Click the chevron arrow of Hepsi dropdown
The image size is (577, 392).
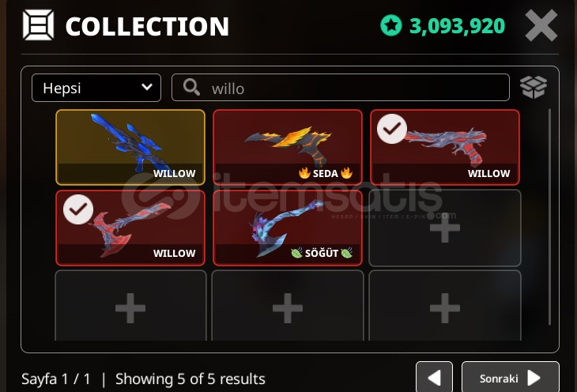pyautogui.click(x=147, y=87)
